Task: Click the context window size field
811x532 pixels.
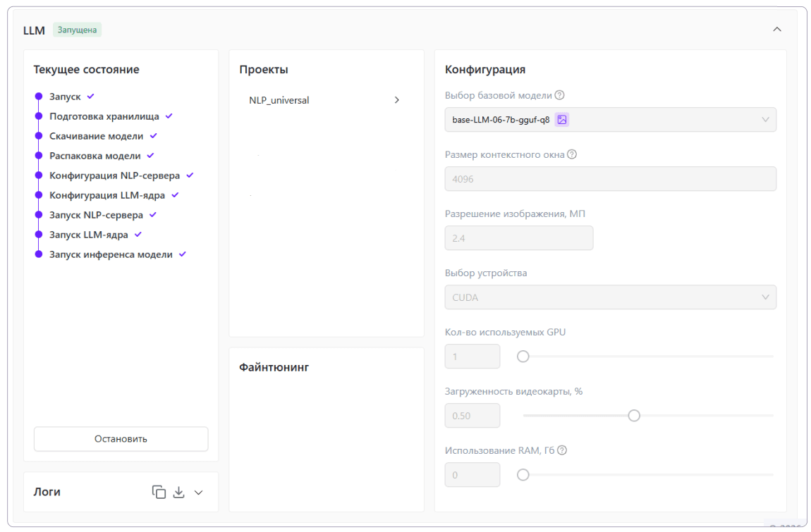Action: [610, 179]
